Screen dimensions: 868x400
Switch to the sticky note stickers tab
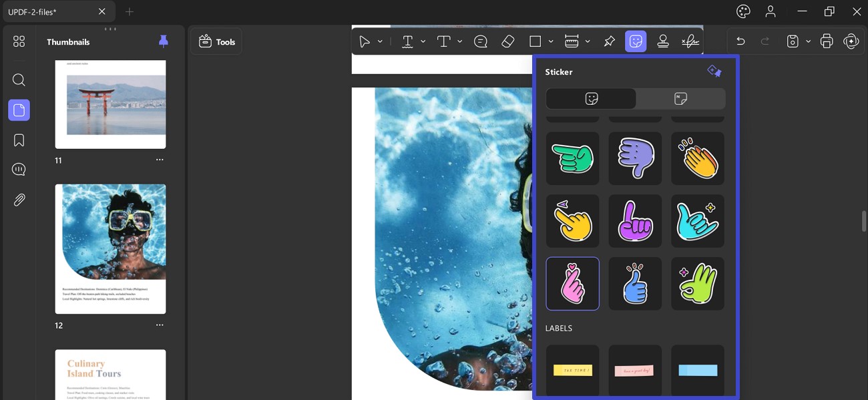point(680,99)
